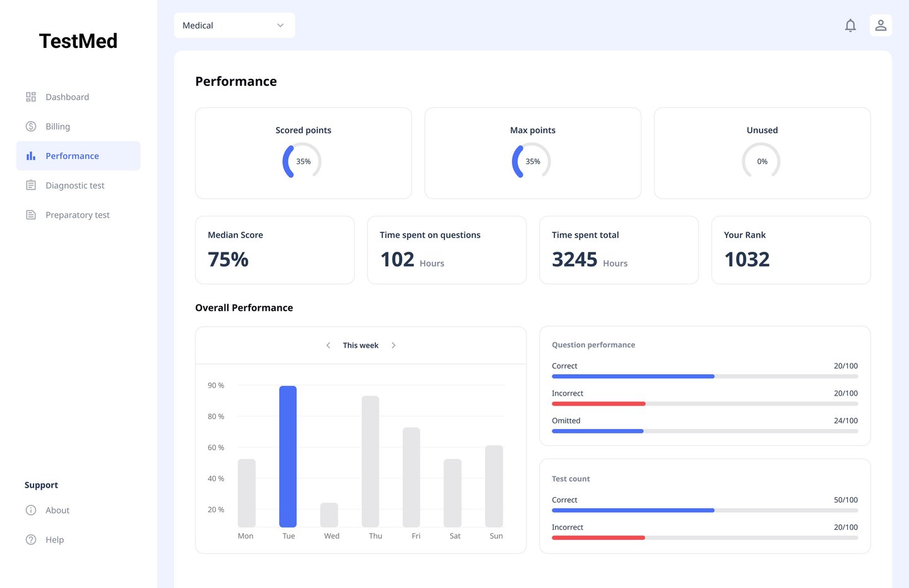This screenshot has height=588, width=909.
Task: Click the Unused 0% gauge
Action: pos(761,161)
